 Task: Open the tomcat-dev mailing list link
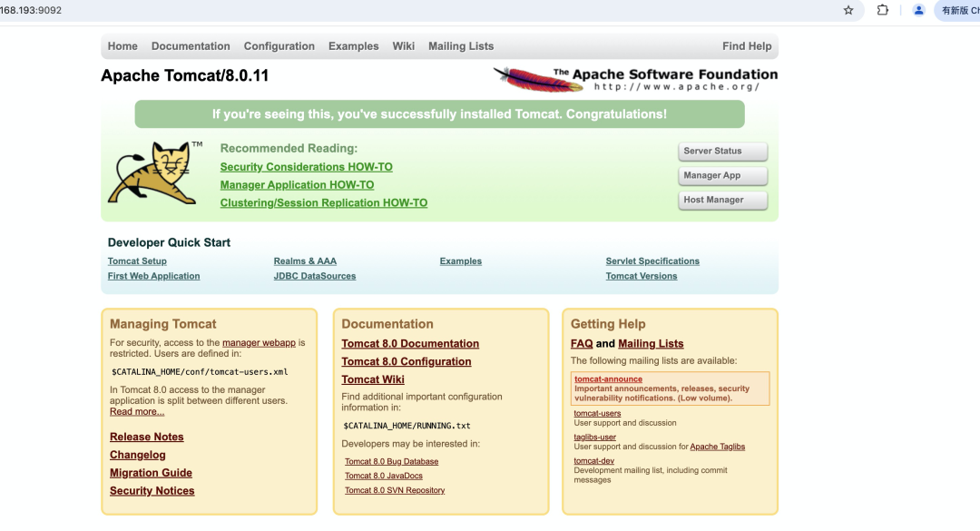tap(593, 461)
